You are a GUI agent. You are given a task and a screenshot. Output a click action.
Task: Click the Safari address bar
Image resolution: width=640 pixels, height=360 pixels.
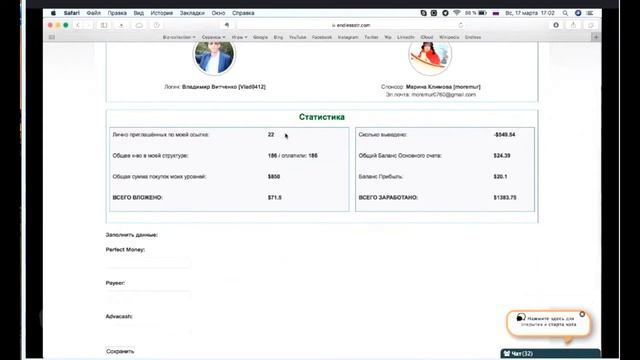351,25
